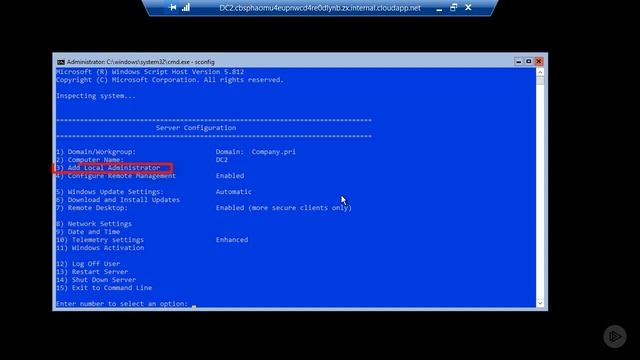Click the 'Enter number to select an option:' prompt
The image size is (640, 360).
pyautogui.click(x=122, y=304)
